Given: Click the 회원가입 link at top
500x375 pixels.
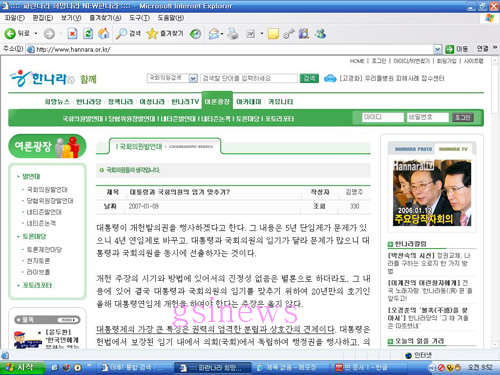Looking at the screenshot, I should coord(446,61).
